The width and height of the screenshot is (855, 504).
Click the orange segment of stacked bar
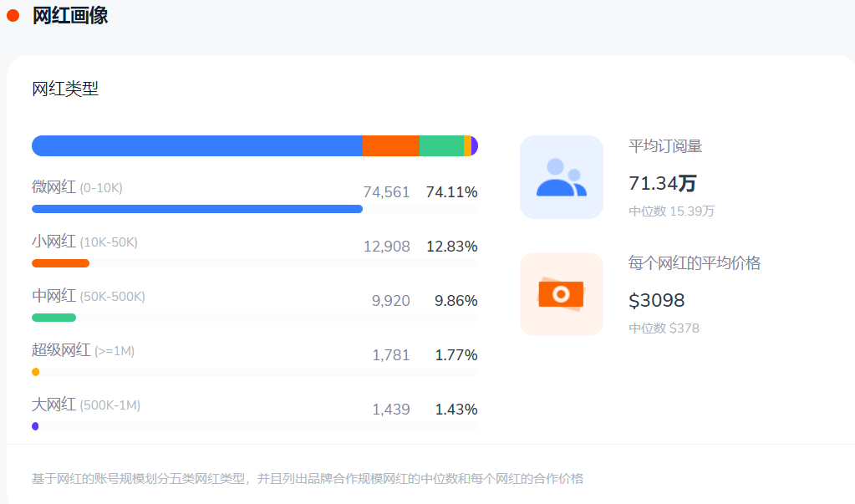click(x=390, y=146)
